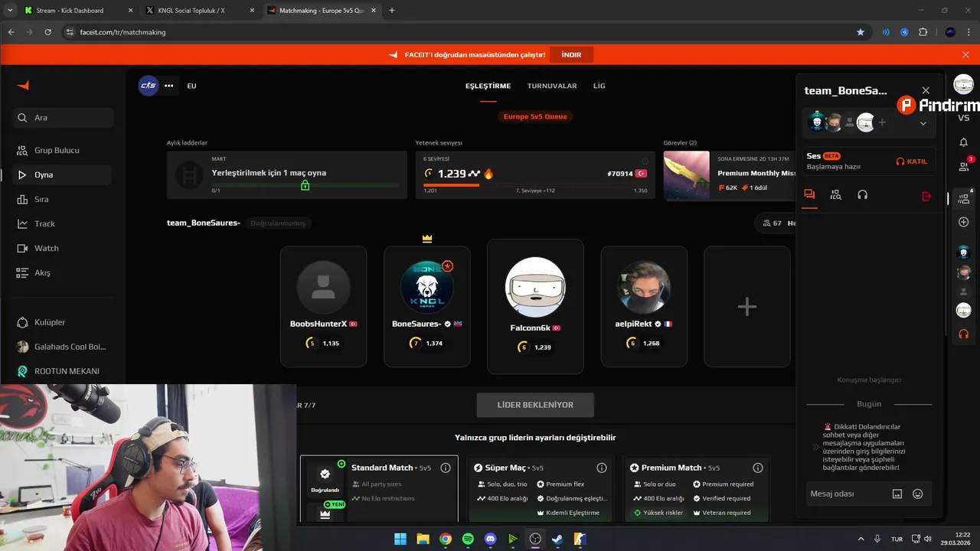980x551 pixels.
Task: Open Discord from the taskbar
Action: 491,539
